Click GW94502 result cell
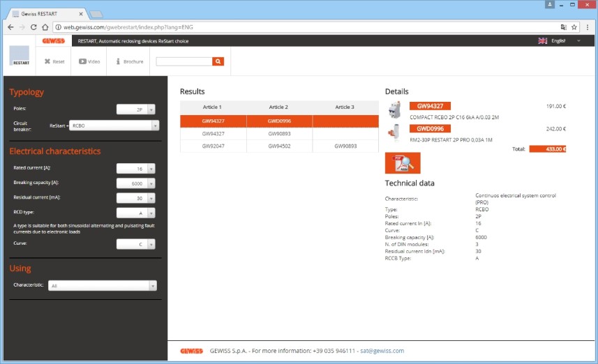This screenshot has width=598, height=364. pyautogui.click(x=279, y=146)
